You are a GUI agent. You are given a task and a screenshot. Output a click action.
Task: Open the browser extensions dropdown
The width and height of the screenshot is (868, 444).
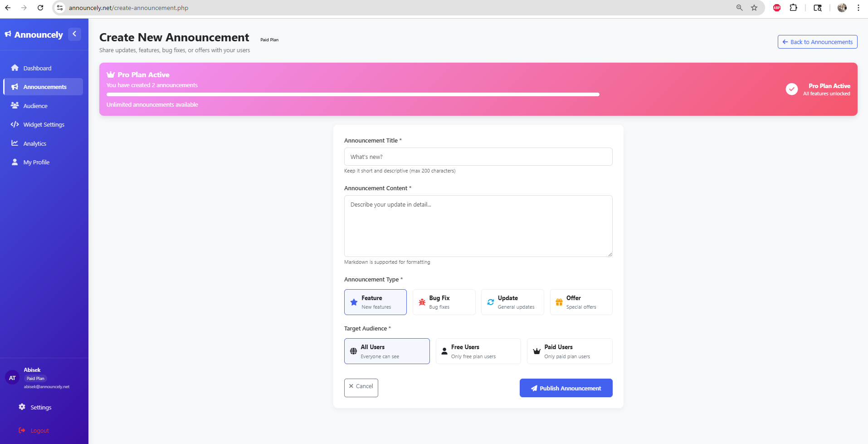794,8
